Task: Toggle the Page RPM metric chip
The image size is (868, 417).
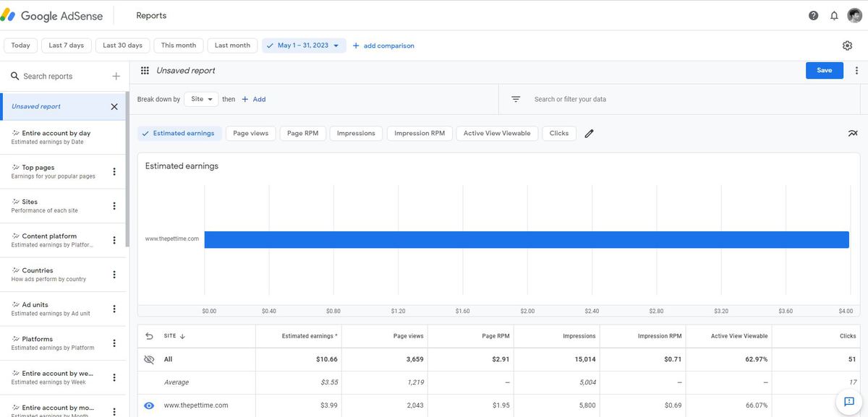Action: [x=303, y=133]
